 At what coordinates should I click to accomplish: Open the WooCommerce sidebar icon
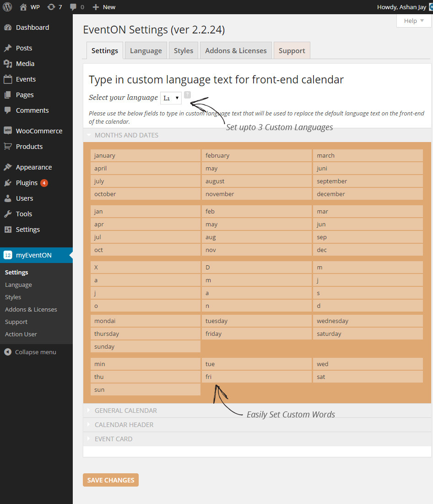(x=8, y=131)
